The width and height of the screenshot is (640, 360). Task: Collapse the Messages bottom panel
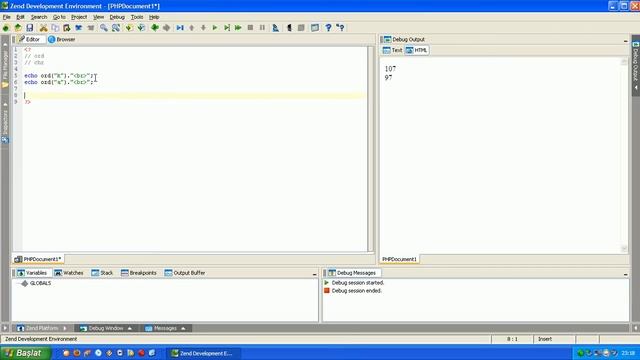coord(165,328)
